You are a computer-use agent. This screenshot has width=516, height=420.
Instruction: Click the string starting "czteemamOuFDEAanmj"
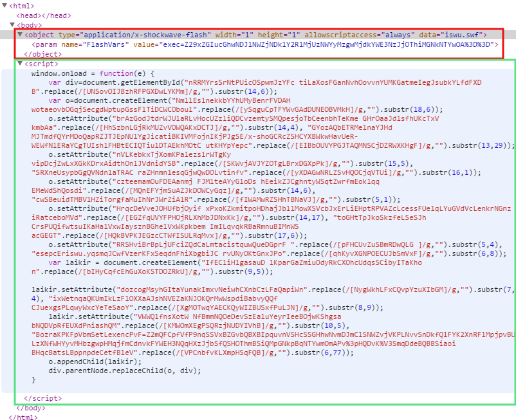[205, 186]
